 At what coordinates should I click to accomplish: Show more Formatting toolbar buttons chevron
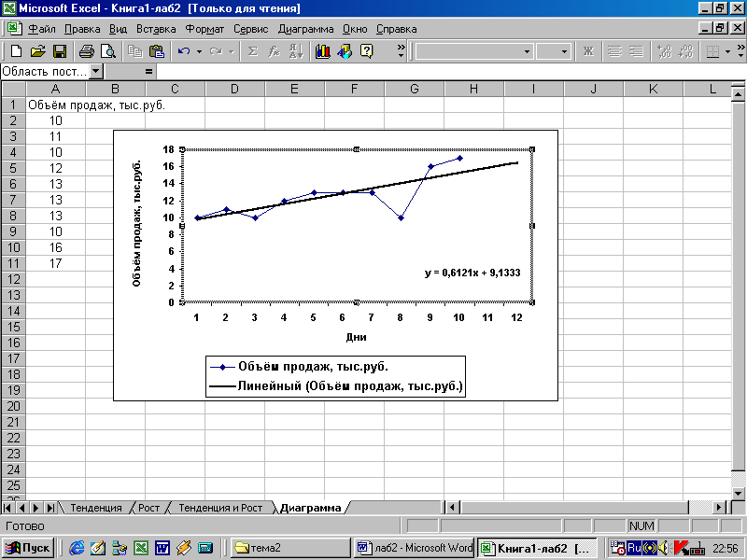pyautogui.click(x=740, y=51)
